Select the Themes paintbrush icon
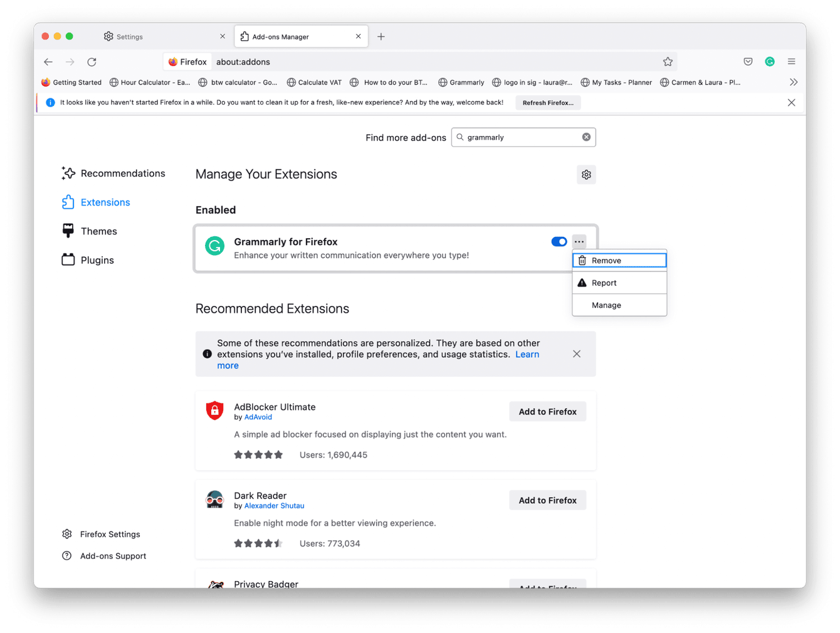This screenshot has width=840, height=633. (68, 231)
